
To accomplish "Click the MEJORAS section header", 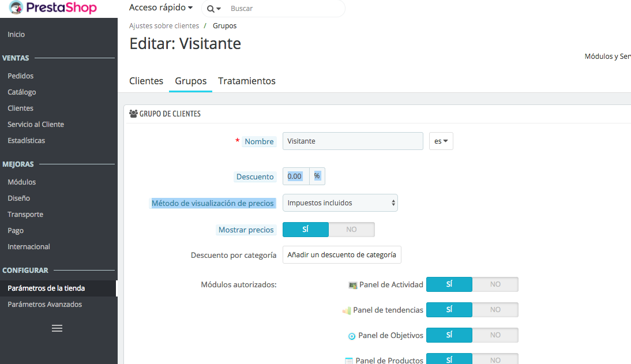I will tap(18, 164).
